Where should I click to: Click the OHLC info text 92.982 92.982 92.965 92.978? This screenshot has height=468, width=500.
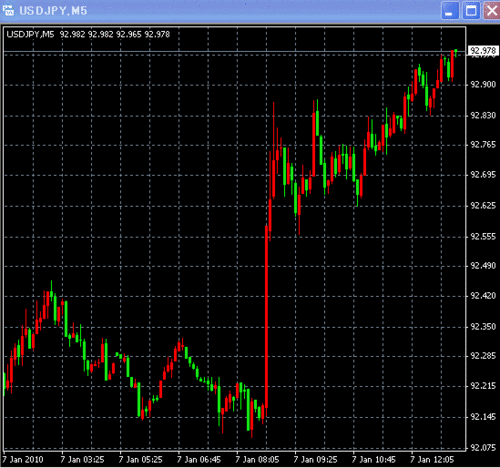tap(115, 34)
